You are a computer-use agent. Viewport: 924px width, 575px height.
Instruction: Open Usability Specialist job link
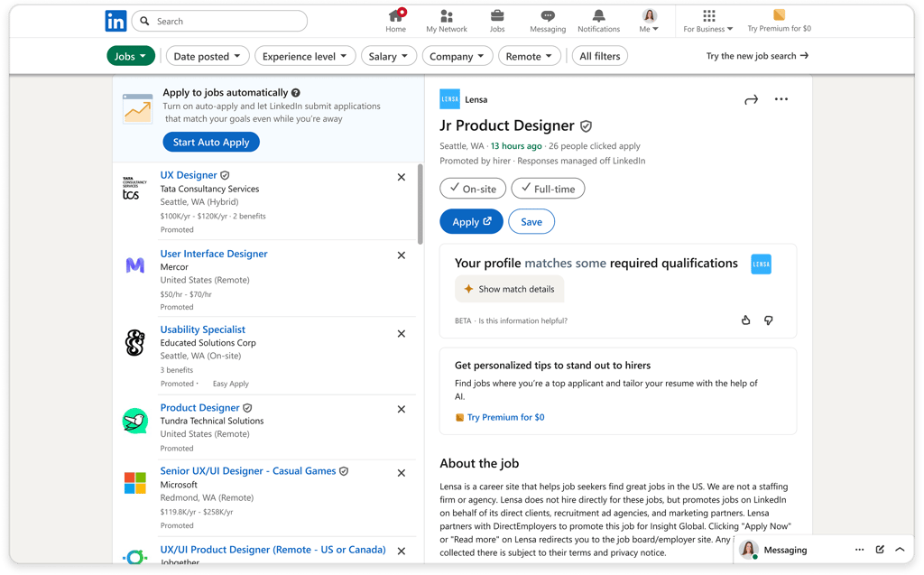click(203, 329)
